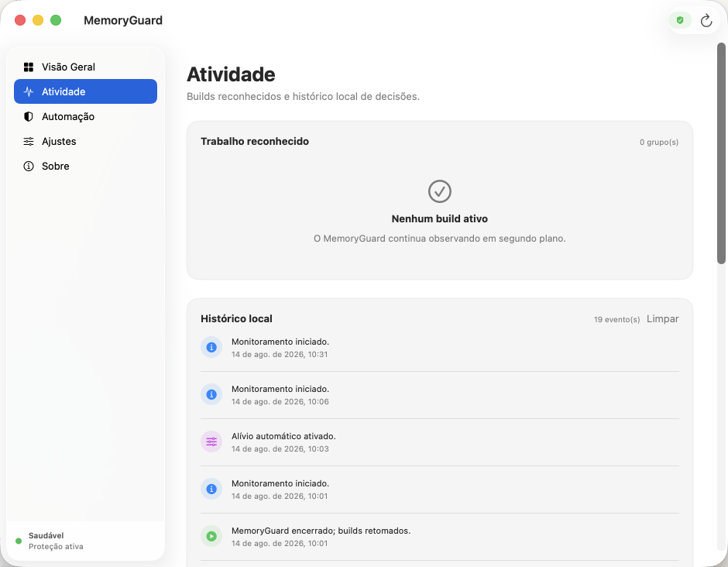This screenshot has height=567, width=728.
Task: Minimize the window with the yellow button
Action: [x=38, y=20]
